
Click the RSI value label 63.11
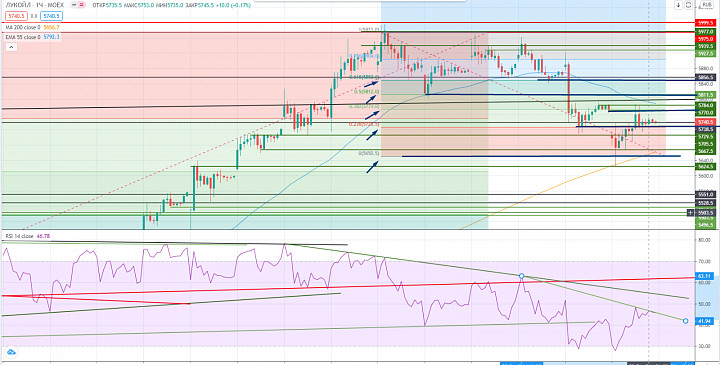[x=704, y=277]
